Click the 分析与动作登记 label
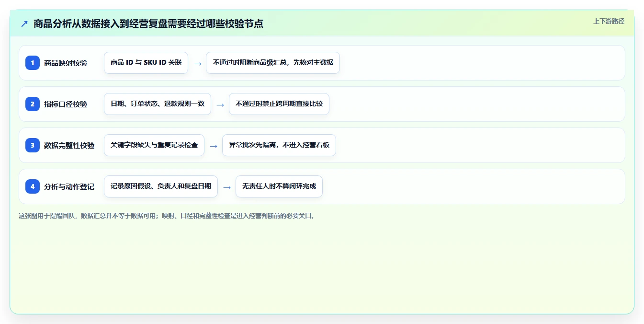The width and height of the screenshot is (644, 324). tap(69, 187)
